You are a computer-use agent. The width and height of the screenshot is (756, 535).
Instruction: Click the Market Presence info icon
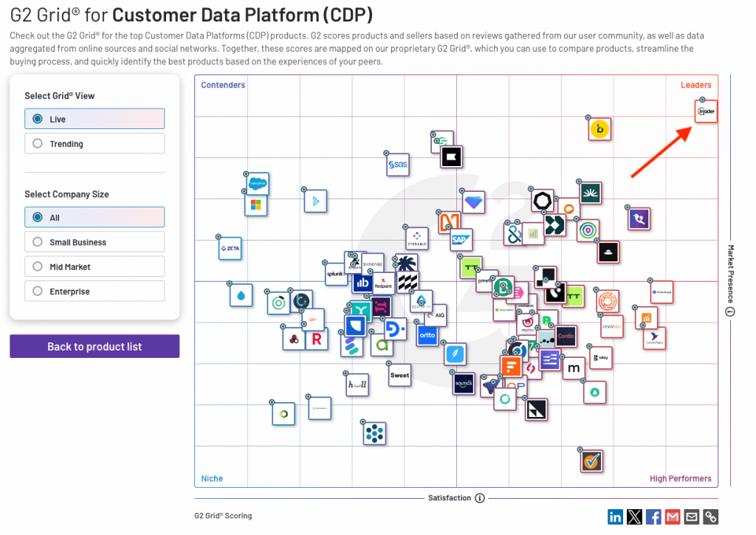[730, 311]
